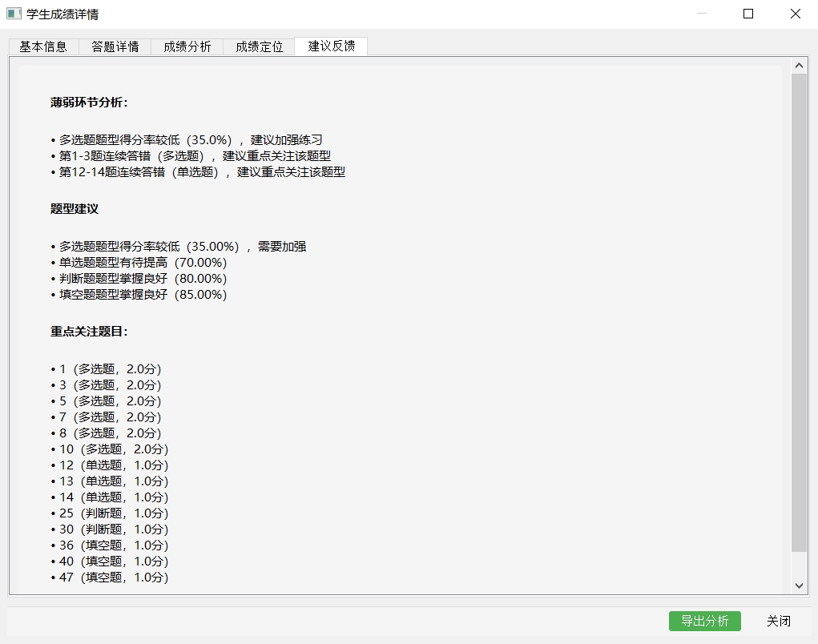Maximize the 学生成绩详情 window

click(x=748, y=14)
